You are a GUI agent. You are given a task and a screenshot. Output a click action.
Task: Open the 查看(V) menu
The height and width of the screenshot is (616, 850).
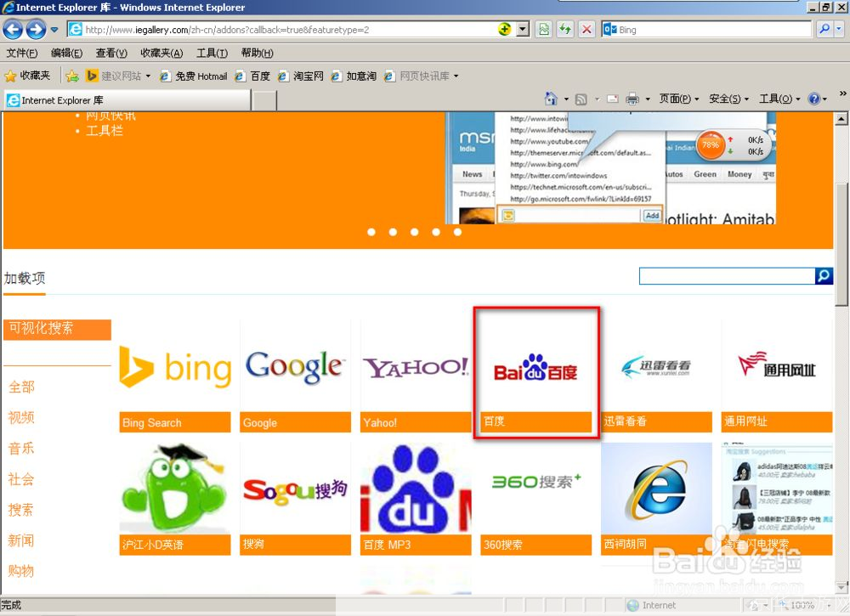click(x=111, y=53)
